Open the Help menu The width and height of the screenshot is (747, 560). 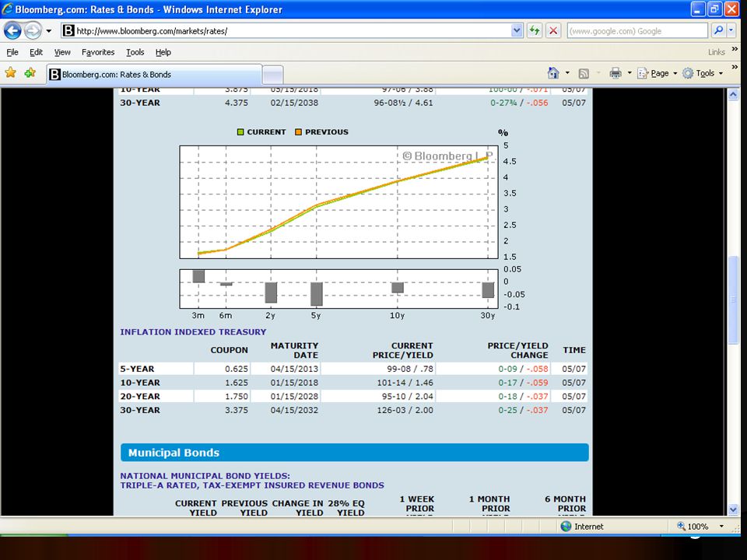point(163,52)
